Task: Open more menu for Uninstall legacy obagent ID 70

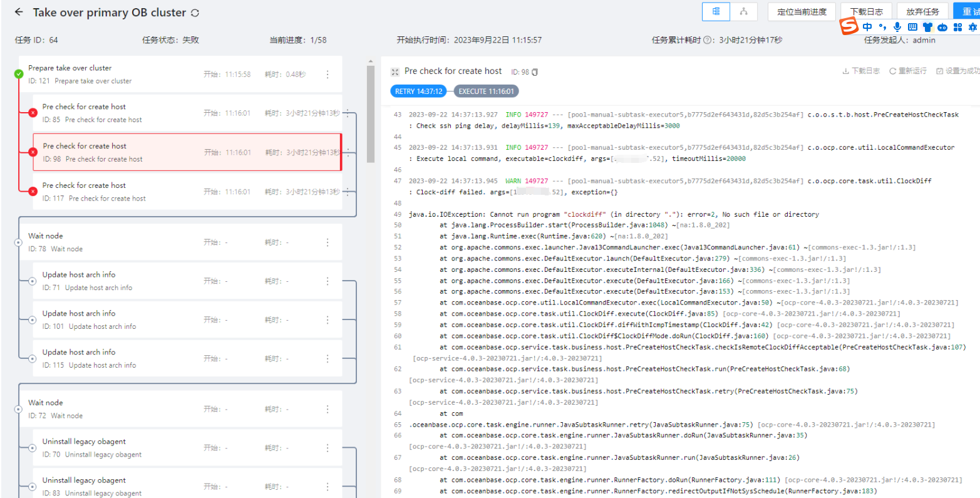Action: pos(327,448)
